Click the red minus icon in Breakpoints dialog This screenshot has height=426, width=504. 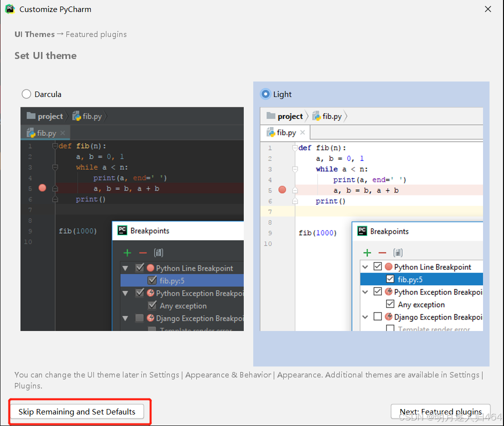pos(381,252)
